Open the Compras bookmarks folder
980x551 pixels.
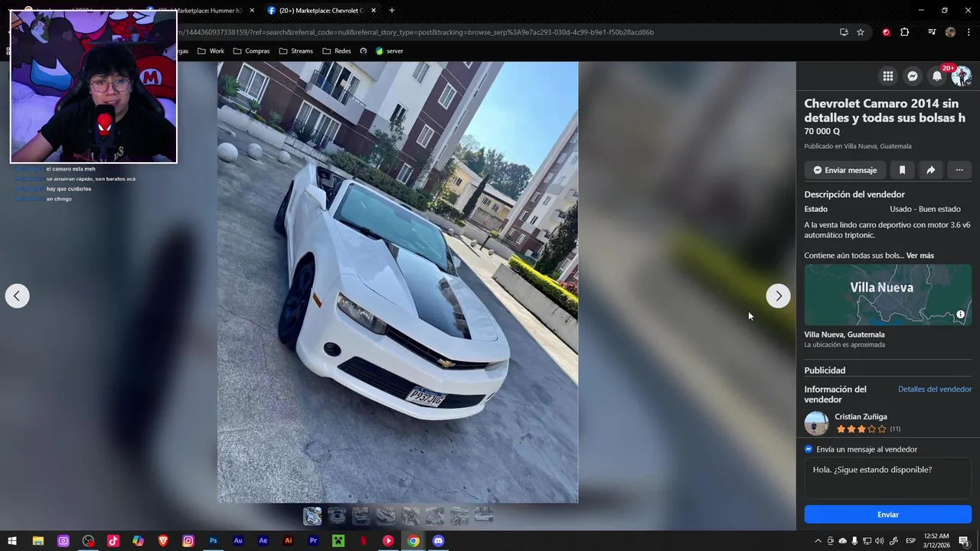tap(251, 51)
